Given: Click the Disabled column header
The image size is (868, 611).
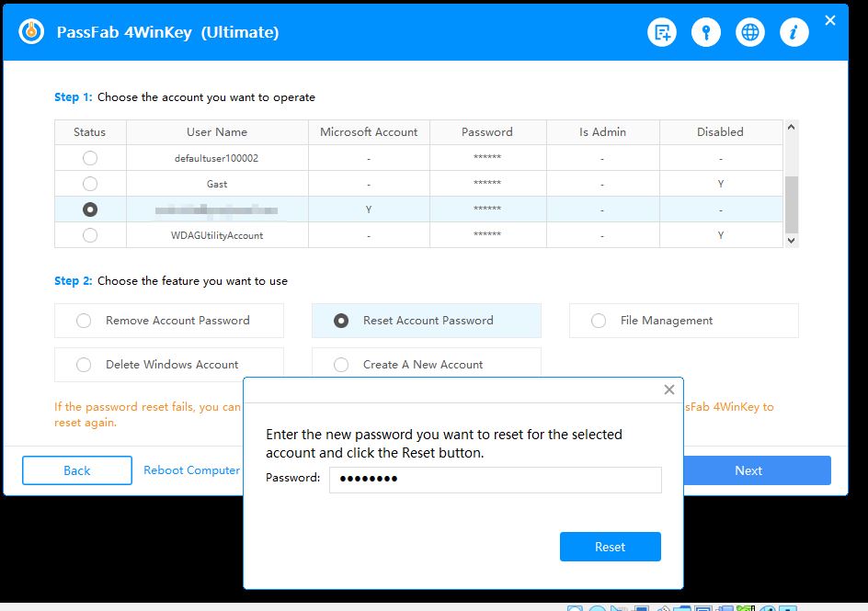Looking at the screenshot, I should tap(720, 132).
